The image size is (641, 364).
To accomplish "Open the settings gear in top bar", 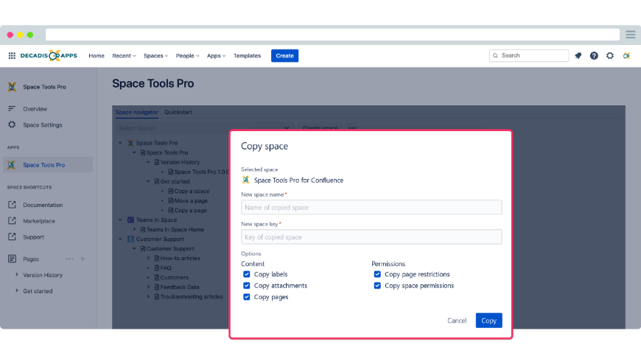I will point(610,55).
